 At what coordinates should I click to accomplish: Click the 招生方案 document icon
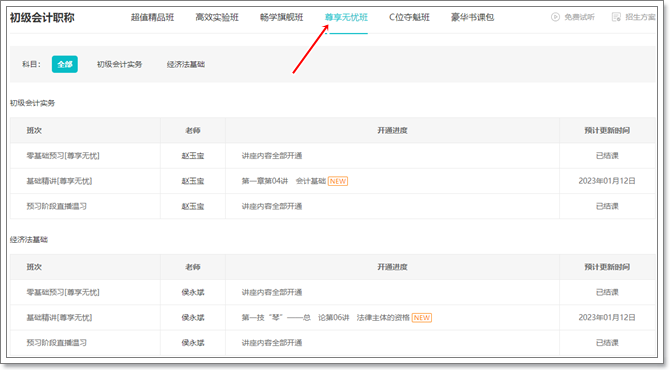coord(616,17)
